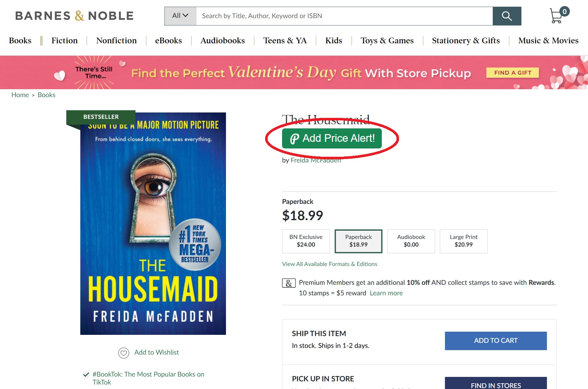Click the Add Price Alert button
This screenshot has height=389, width=588.
tap(331, 138)
